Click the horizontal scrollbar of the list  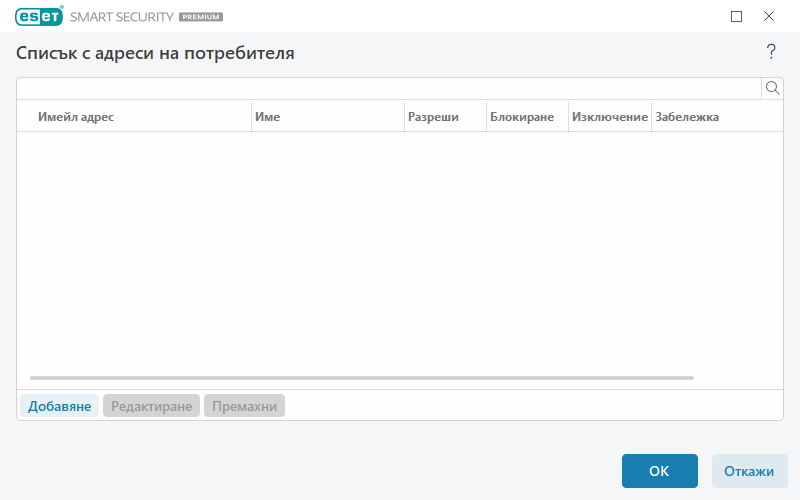[x=362, y=378]
